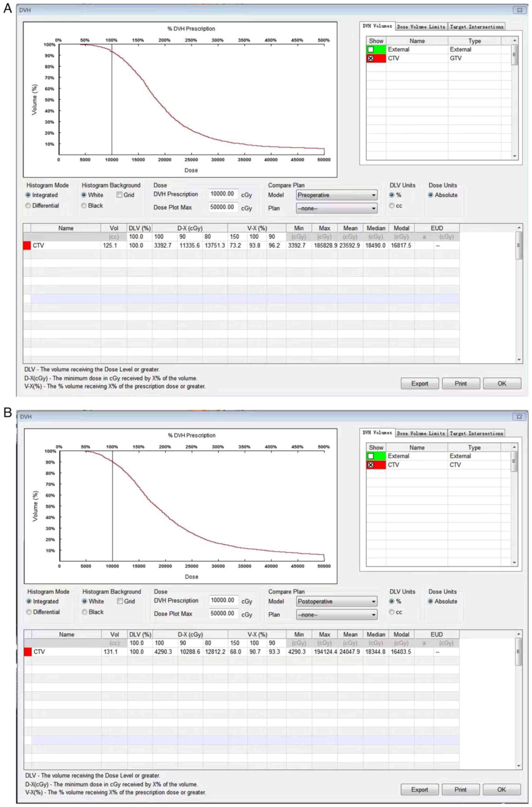The image size is (532, 807).
Task: Close the top DVH window
Action: [519, 10]
